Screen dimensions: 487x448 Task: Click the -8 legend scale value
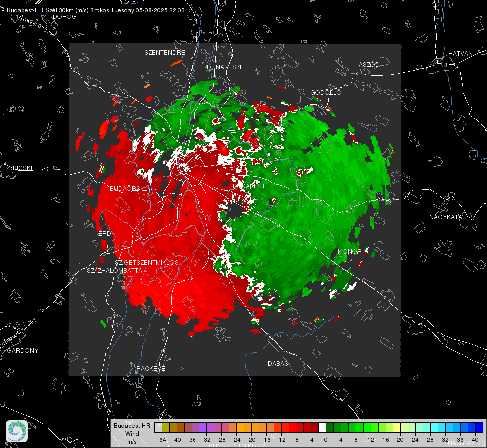pos(296,440)
